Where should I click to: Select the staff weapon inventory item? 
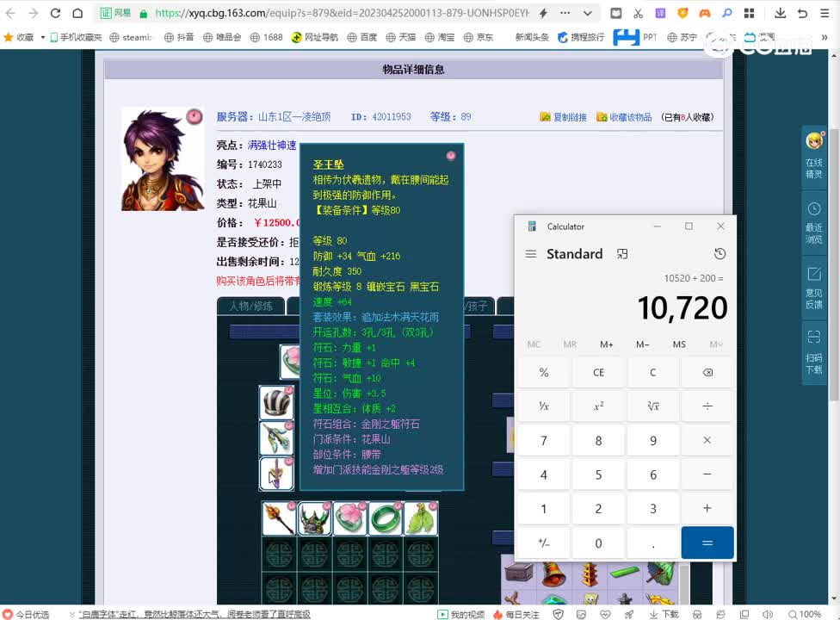click(279, 518)
